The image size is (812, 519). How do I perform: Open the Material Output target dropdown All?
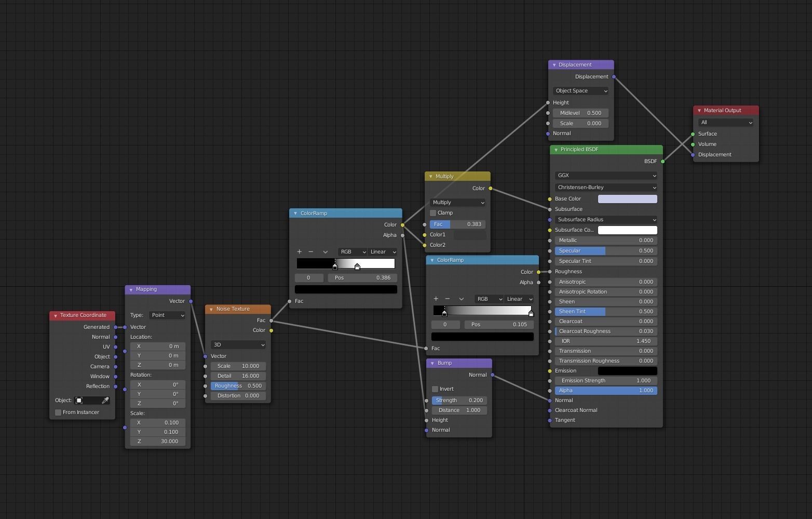click(x=726, y=123)
